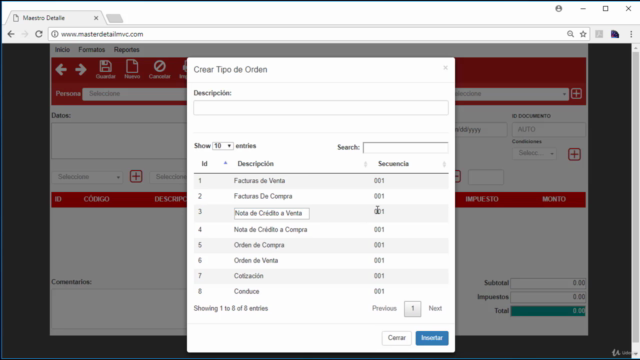640x360 pixels.
Task: Click the Next pagination link
Action: coord(435,309)
